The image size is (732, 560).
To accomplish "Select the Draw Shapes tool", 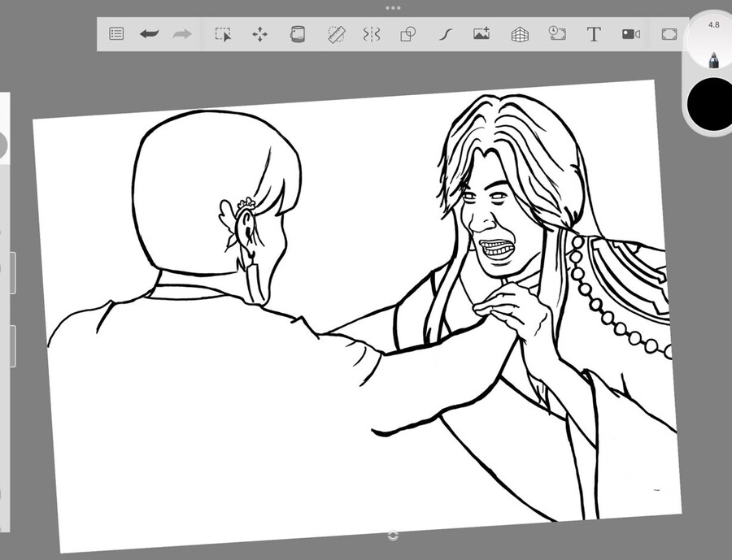I will click(407, 34).
